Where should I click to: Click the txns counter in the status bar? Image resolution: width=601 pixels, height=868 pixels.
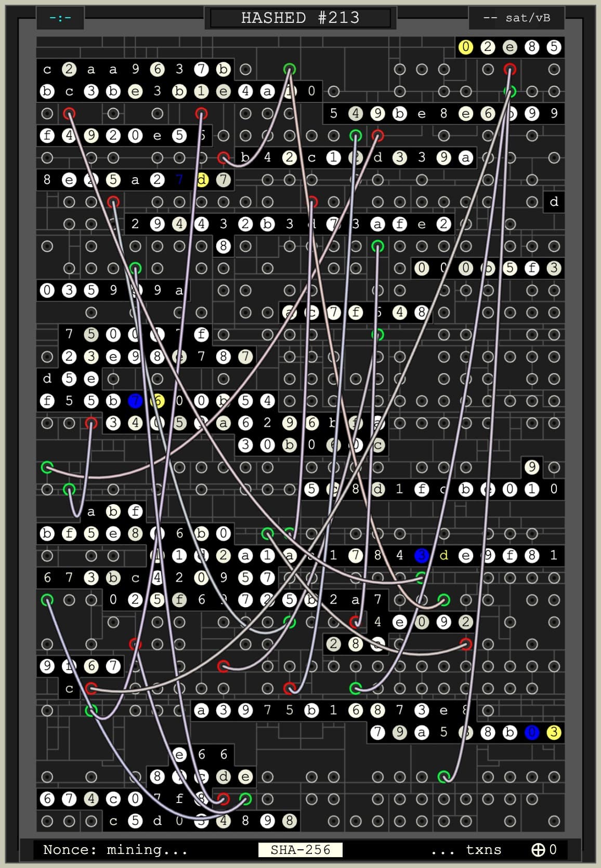(466, 849)
